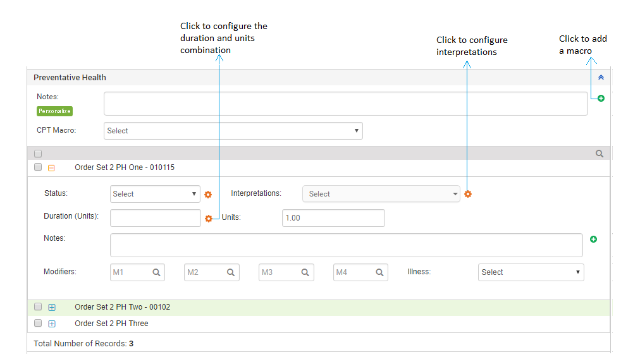Click the gear icon next to Interpretations dropdown
Viewport: 621px width, 364px height.
468,194
